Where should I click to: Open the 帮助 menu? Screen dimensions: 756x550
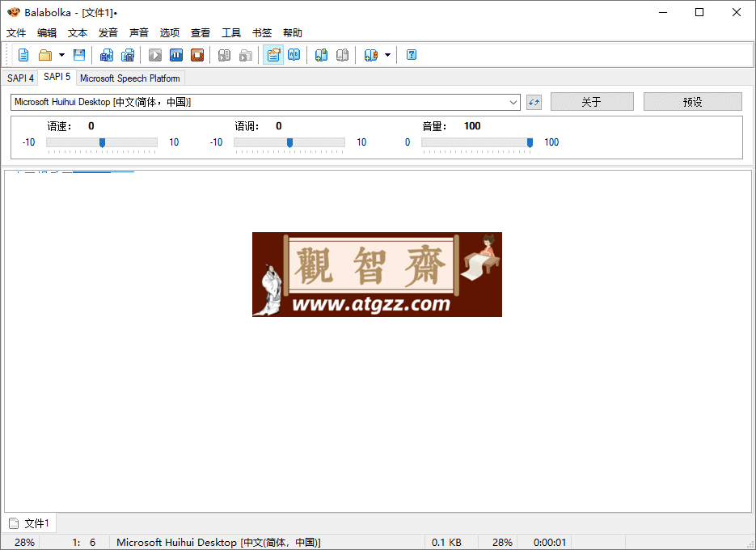293,33
